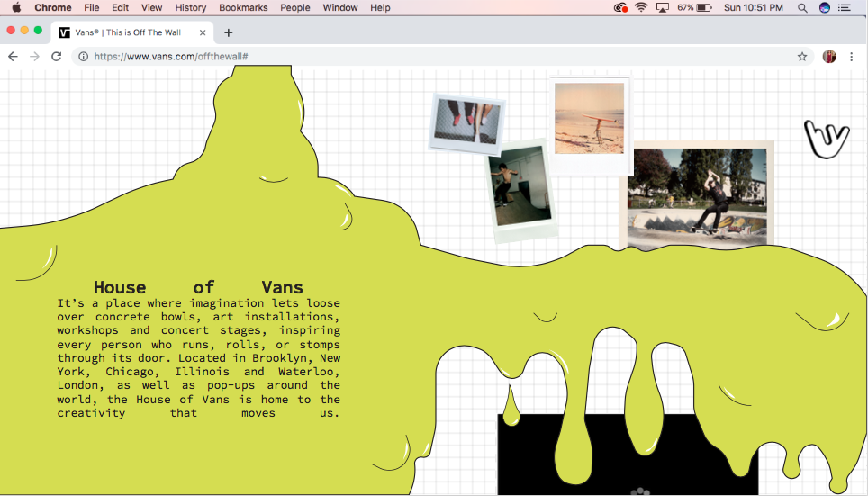Screen dimensions: 868x496
Task: Click the House of Vans description paragraph
Action: point(198,357)
